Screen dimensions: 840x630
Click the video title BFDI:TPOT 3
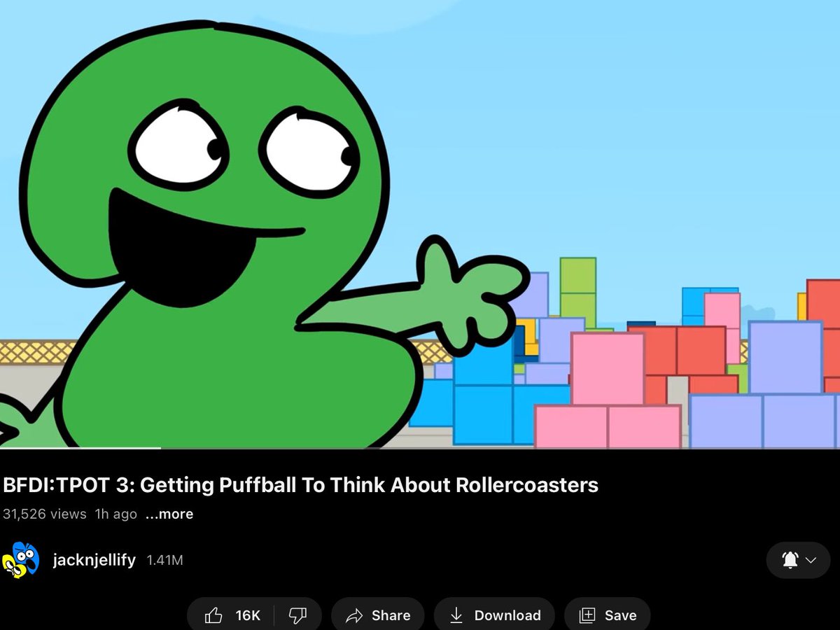(300, 485)
